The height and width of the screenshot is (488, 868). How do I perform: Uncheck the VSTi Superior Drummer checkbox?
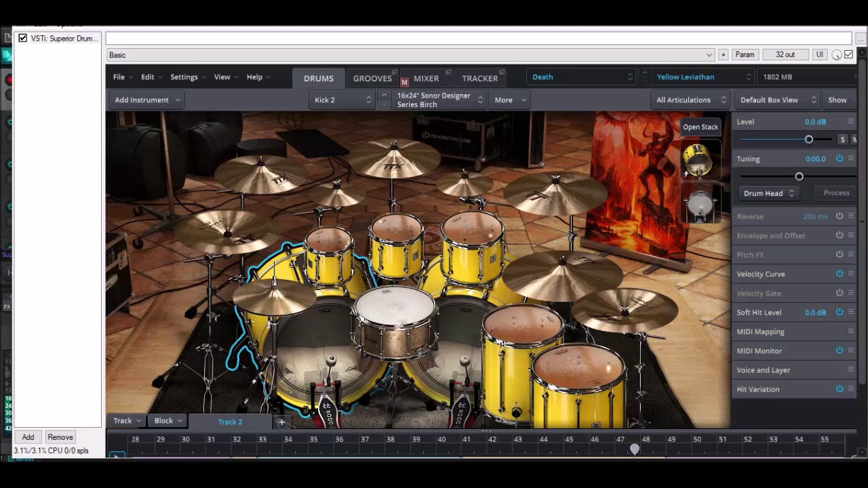[x=23, y=38]
